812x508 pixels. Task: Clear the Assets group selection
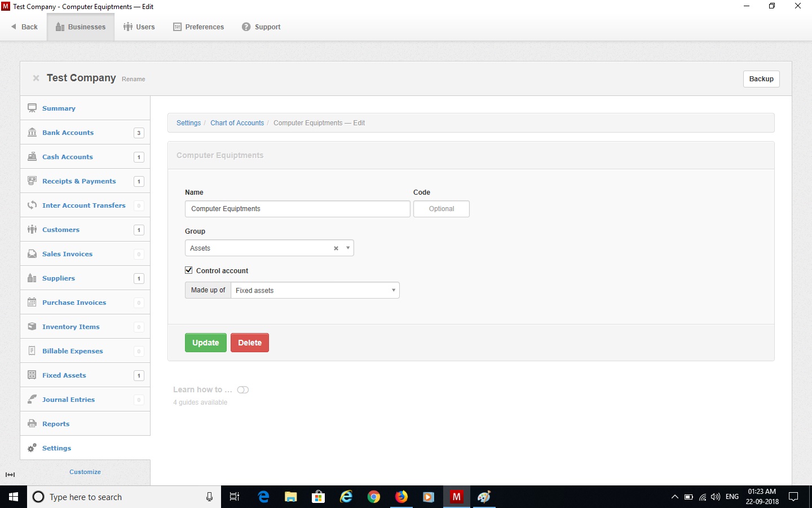tap(336, 248)
